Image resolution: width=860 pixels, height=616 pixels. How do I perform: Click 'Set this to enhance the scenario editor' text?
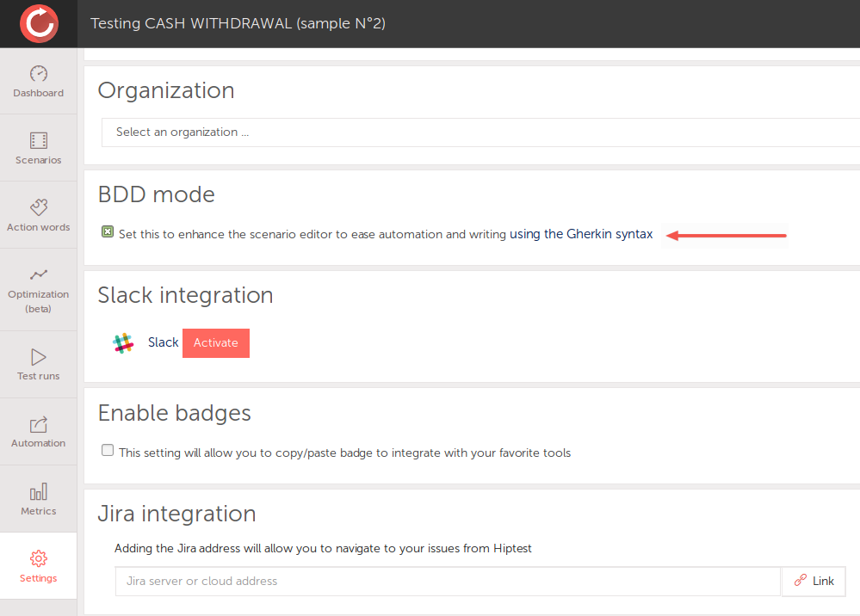tap(312, 234)
